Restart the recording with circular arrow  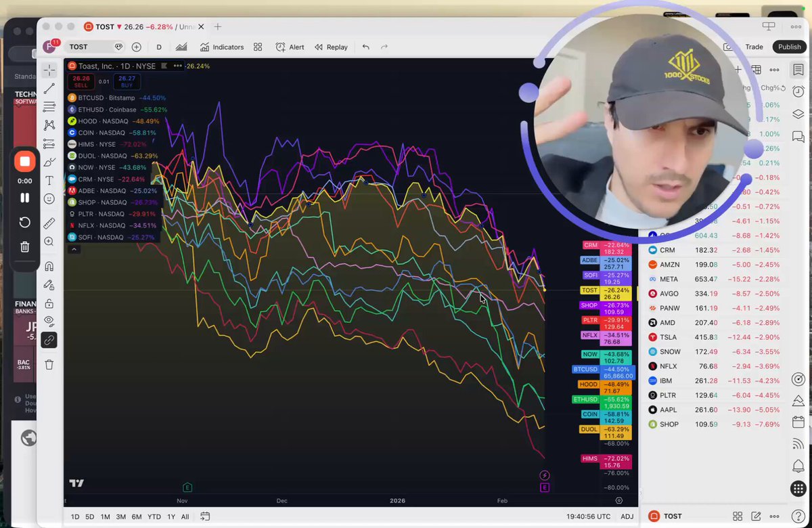25,223
